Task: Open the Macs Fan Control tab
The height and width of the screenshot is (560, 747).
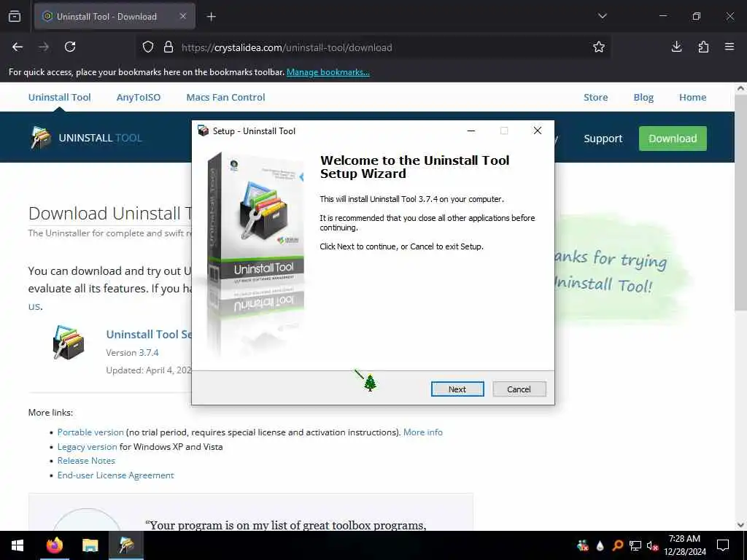Action: pyautogui.click(x=225, y=97)
